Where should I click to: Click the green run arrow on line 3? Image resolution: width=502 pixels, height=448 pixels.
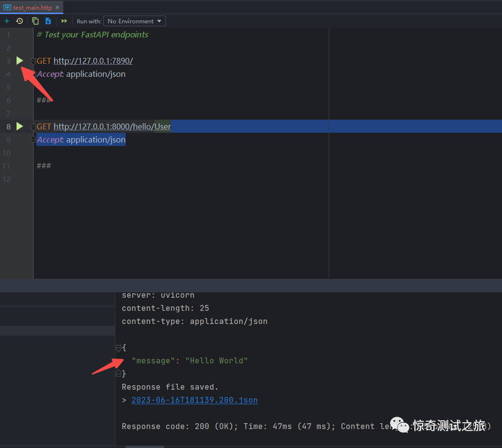click(x=19, y=60)
